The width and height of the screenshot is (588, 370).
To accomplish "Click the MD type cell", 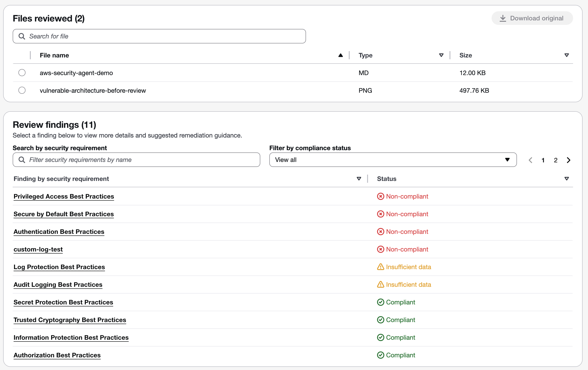I will [363, 73].
